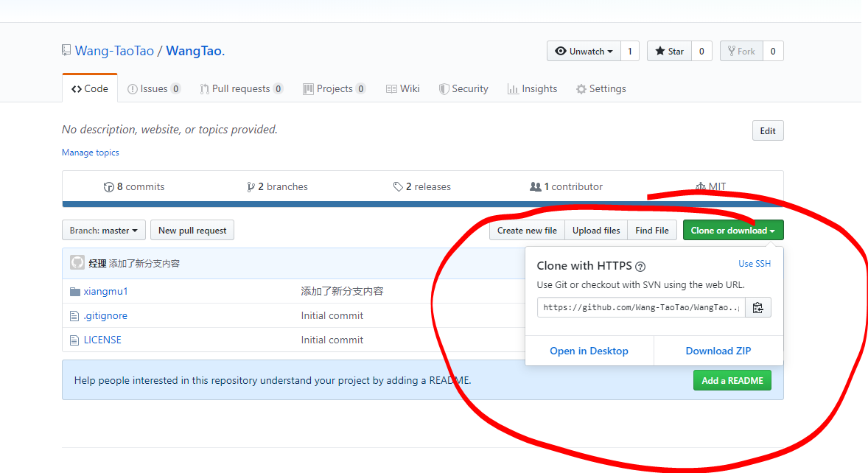
Task: Click the help question mark beside Clone with HTTPS
Action: point(640,267)
